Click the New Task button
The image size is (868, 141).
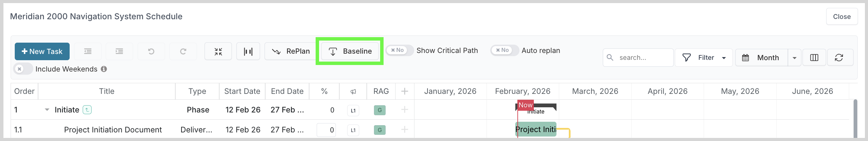[42, 51]
